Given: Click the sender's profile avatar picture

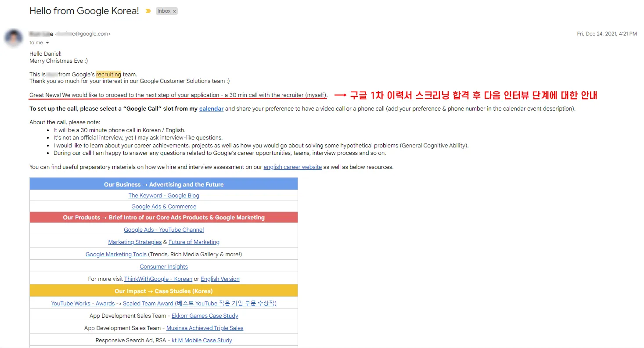Looking at the screenshot, I should click(x=13, y=38).
